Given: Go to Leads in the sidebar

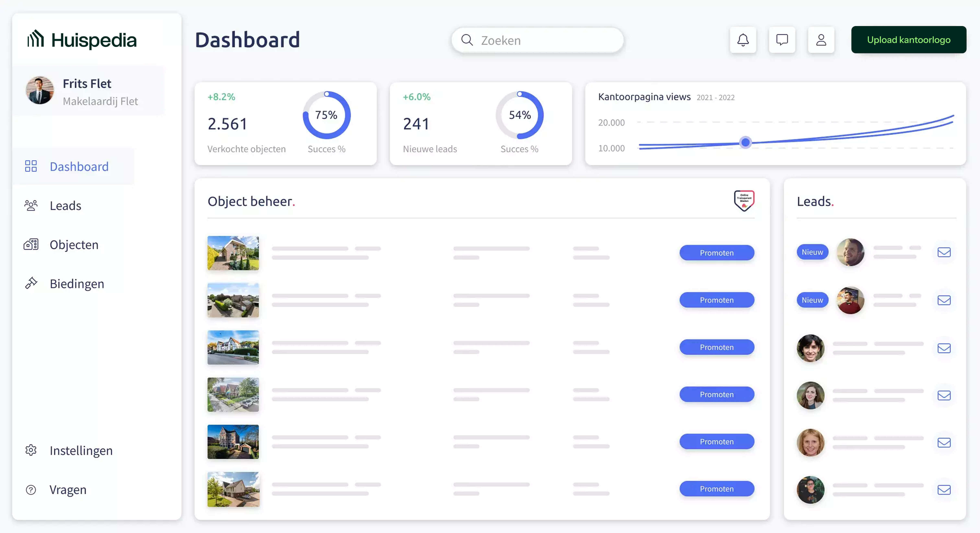Looking at the screenshot, I should [66, 205].
